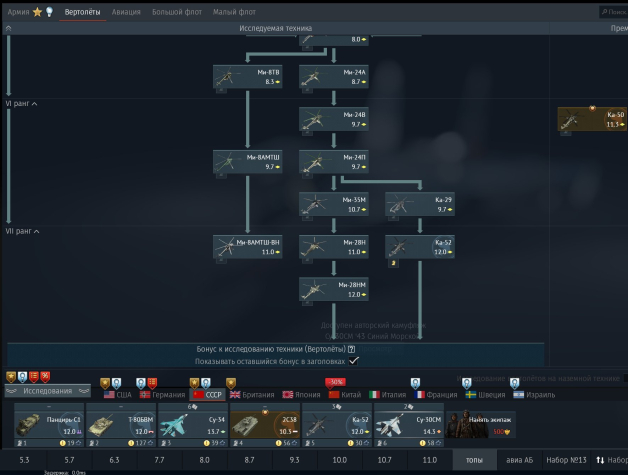Image resolution: width=628 pixels, height=475 pixels.
Task: Pick the Су-30СМ crew slot
Action: point(411,425)
